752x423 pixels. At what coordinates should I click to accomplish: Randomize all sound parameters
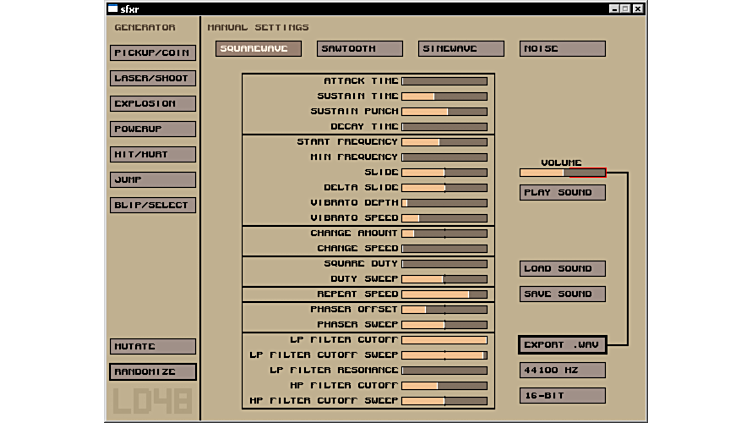(x=153, y=372)
